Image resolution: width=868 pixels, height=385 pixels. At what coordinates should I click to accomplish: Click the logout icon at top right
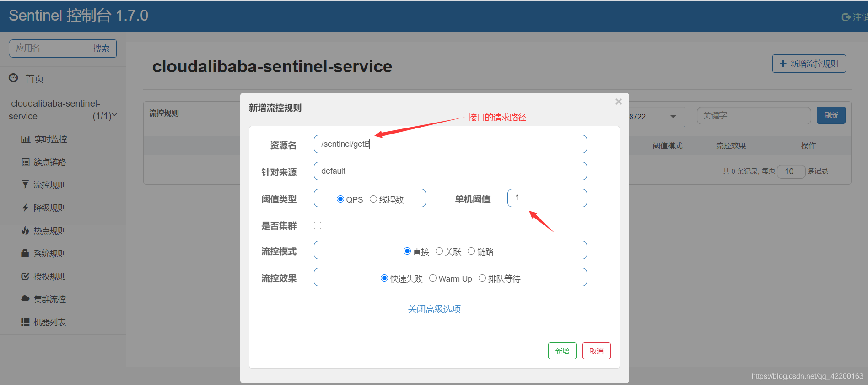click(x=846, y=17)
